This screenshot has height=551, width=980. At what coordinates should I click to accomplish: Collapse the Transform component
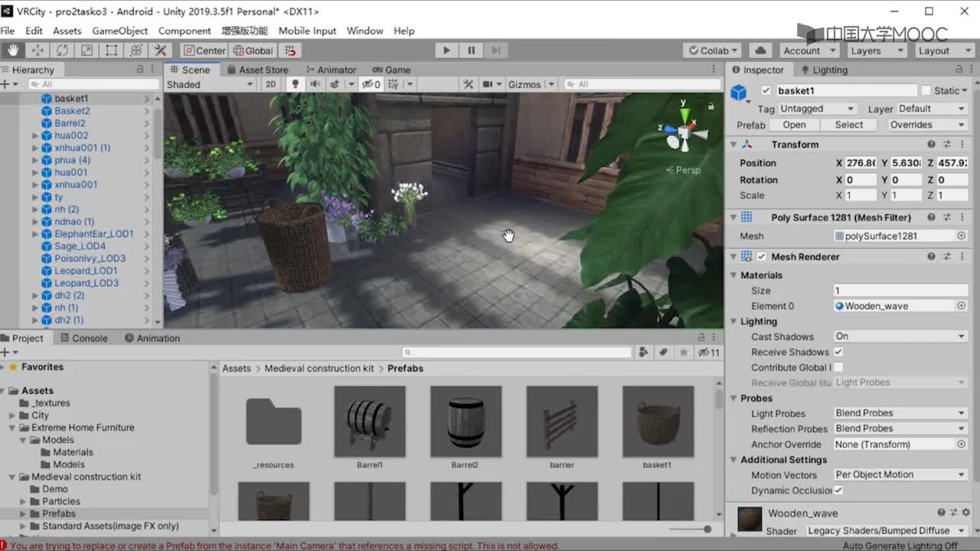click(733, 144)
